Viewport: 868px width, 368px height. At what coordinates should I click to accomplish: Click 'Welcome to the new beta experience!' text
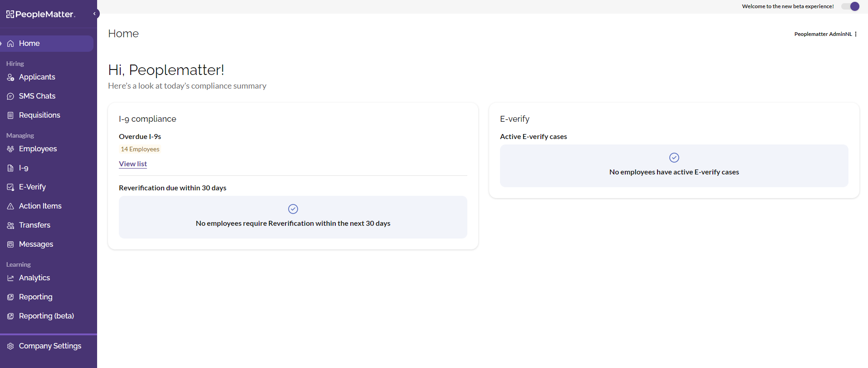pyautogui.click(x=788, y=6)
